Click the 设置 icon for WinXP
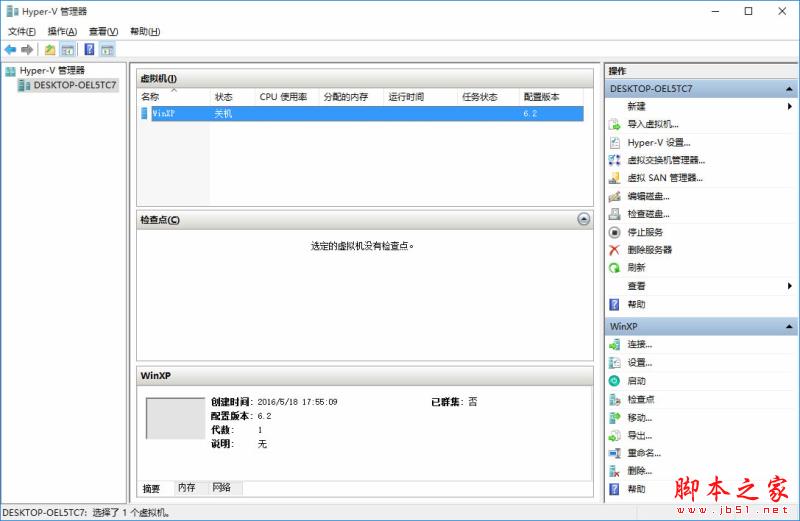 click(x=614, y=363)
